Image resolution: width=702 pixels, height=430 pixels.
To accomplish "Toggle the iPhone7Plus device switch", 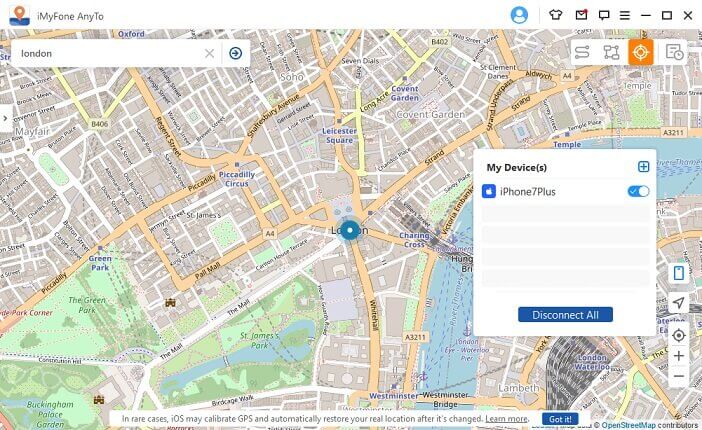I will click(638, 191).
